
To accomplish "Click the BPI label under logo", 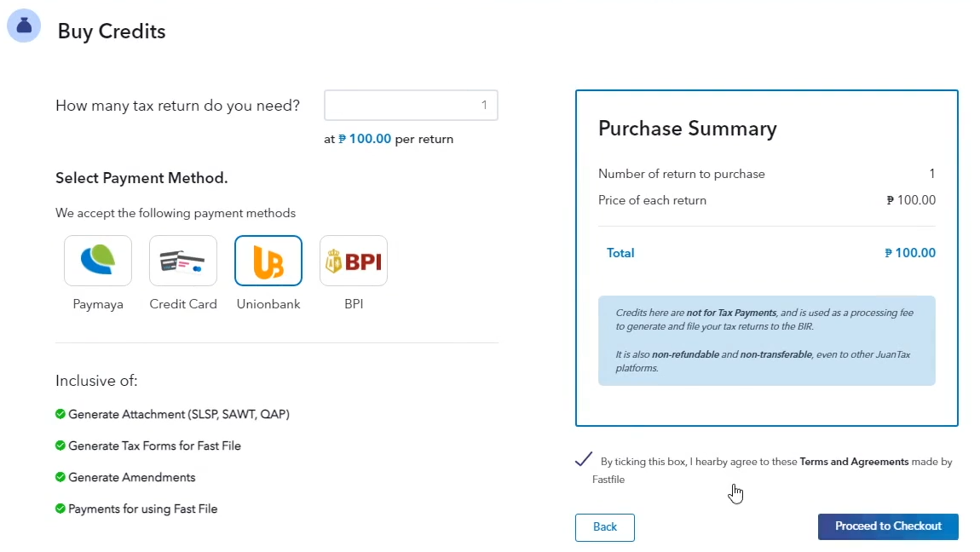I will pos(354,304).
